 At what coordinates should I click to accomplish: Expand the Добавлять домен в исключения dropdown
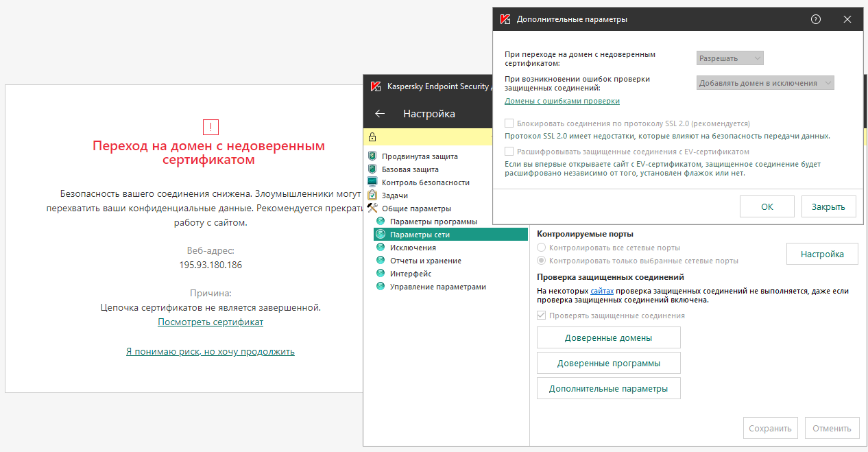click(x=765, y=83)
